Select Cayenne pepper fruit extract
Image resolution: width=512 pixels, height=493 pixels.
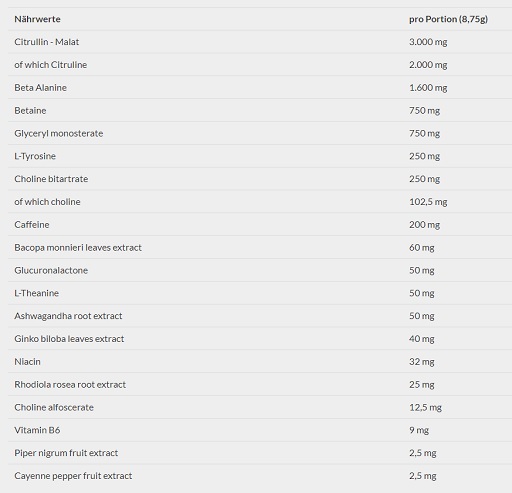[x=73, y=476]
